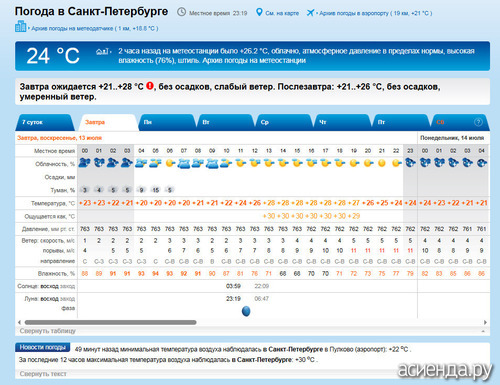Open См. на карте link

[282, 13]
